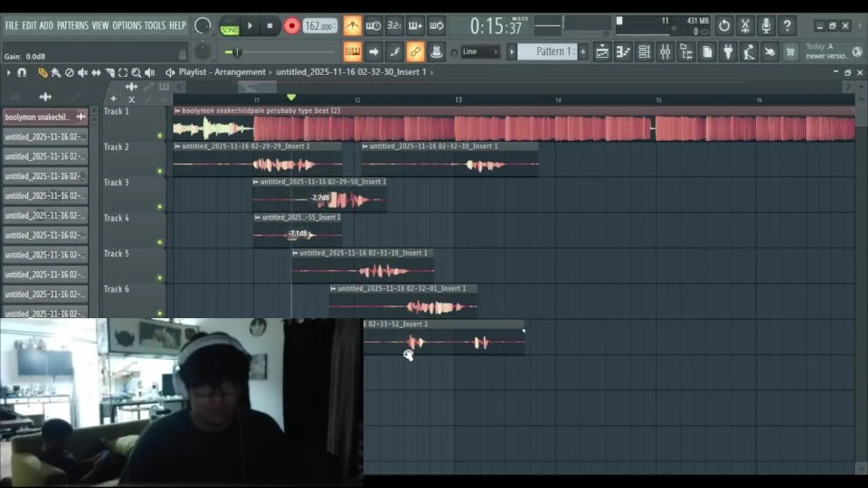The image size is (868, 488).
Task: Toggle the metronome icon
Action: pos(352,26)
